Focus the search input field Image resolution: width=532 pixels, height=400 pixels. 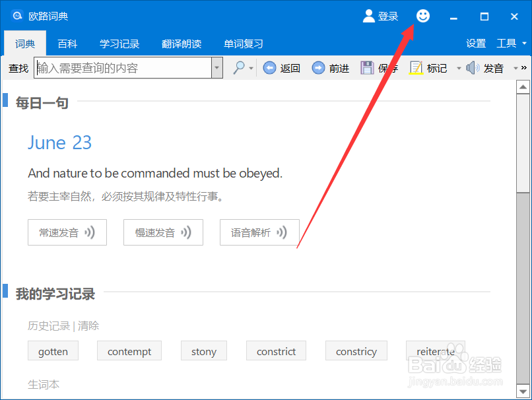pyautogui.click(x=123, y=68)
